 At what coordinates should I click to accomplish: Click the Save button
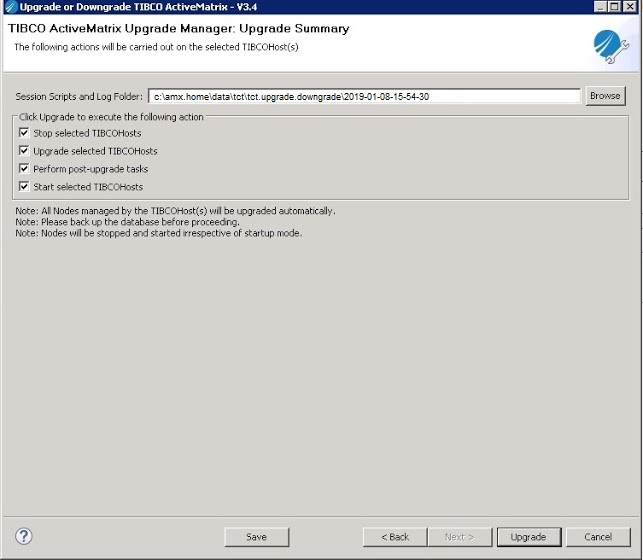pyautogui.click(x=257, y=537)
